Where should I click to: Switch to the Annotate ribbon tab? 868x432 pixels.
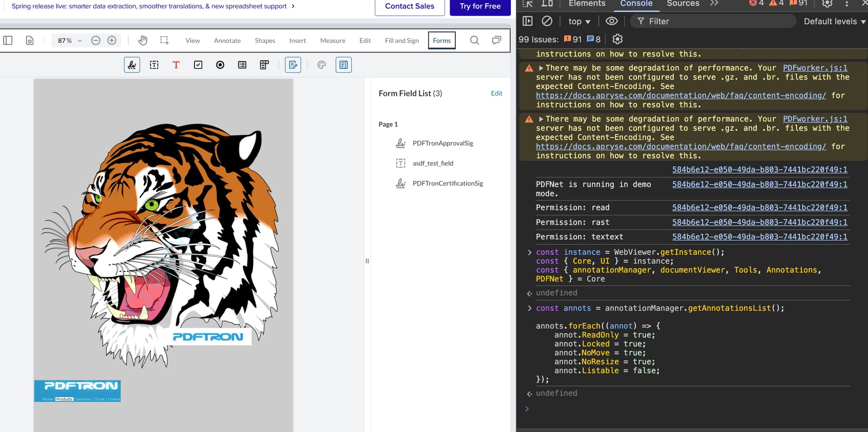click(x=227, y=40)
